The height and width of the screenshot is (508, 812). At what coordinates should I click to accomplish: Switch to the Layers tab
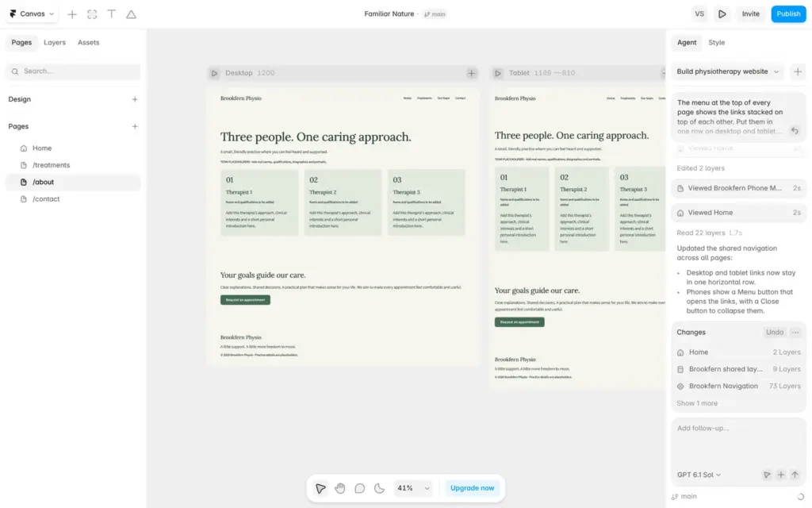tap(55, 43)
